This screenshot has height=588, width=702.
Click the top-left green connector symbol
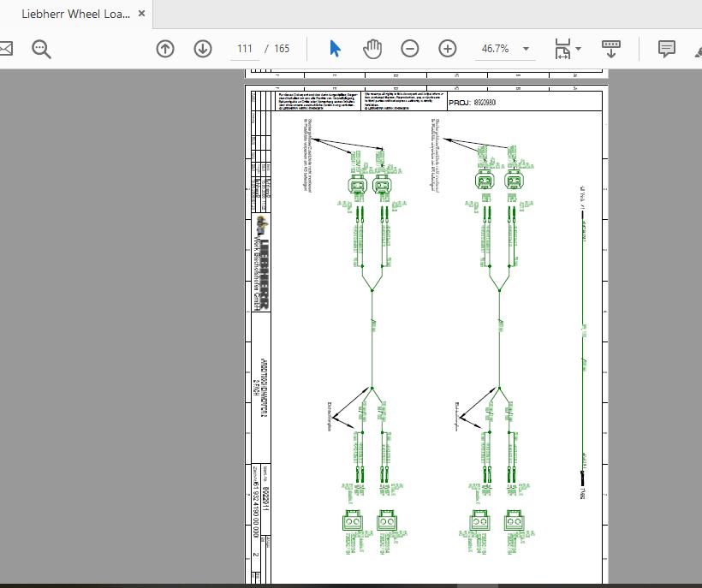coord(357,184)
